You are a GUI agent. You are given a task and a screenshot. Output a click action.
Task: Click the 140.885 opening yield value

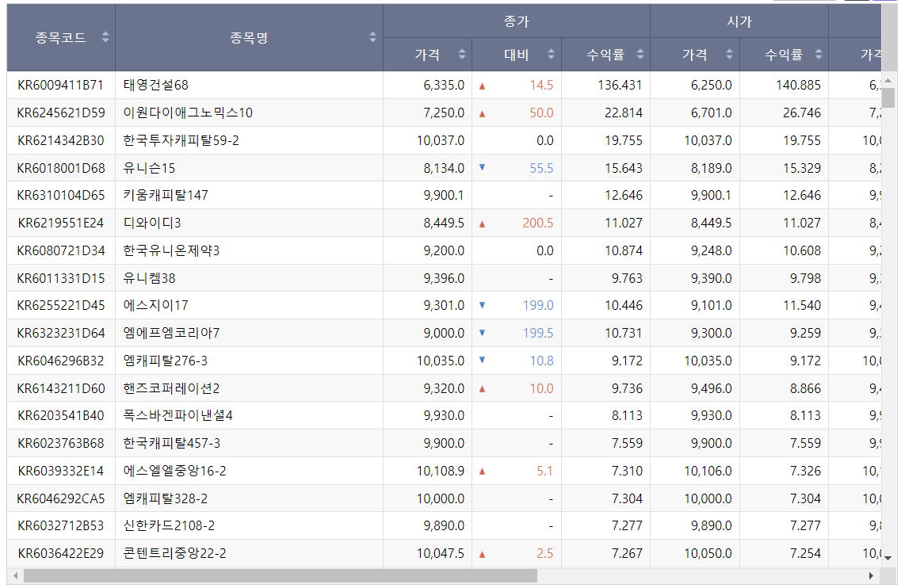tap(798, 85)
